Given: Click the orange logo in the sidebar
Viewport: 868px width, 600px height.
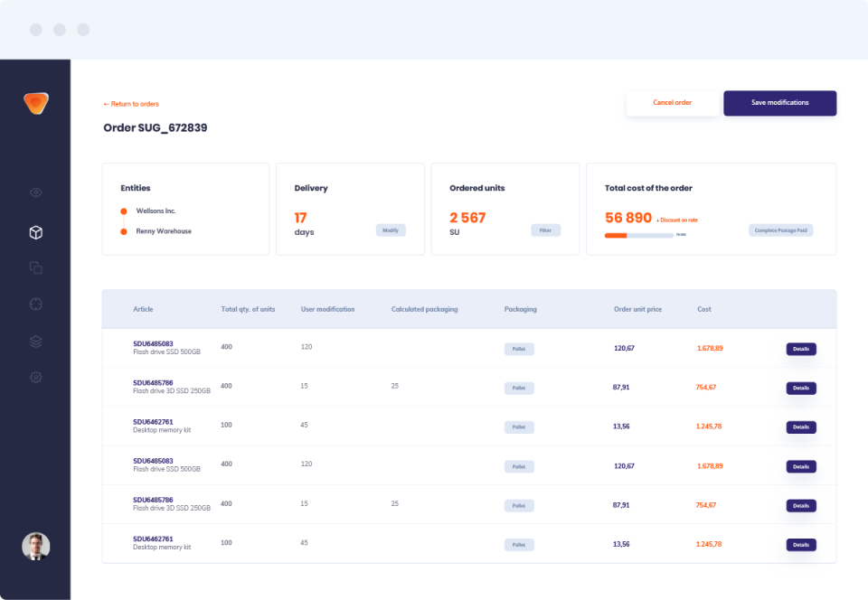Looking at the screenshot, I should click(36, 103).
